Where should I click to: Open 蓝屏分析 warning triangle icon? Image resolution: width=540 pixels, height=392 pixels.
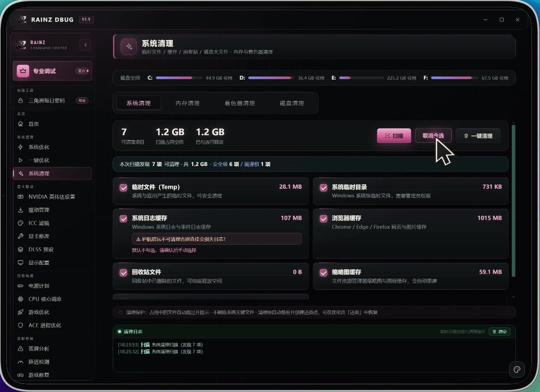pyautogui.click(x=21, y=349)
